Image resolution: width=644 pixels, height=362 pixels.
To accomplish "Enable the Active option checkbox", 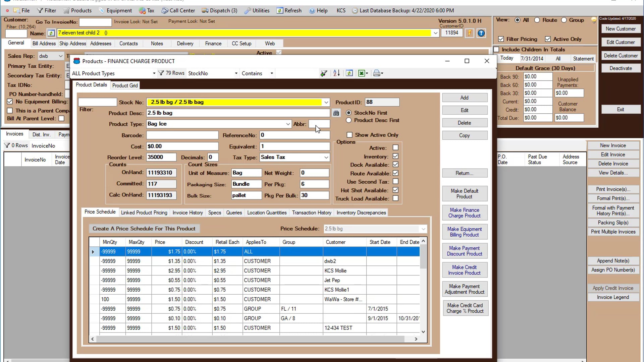I will pyautogui.click(x=395, y=147).
